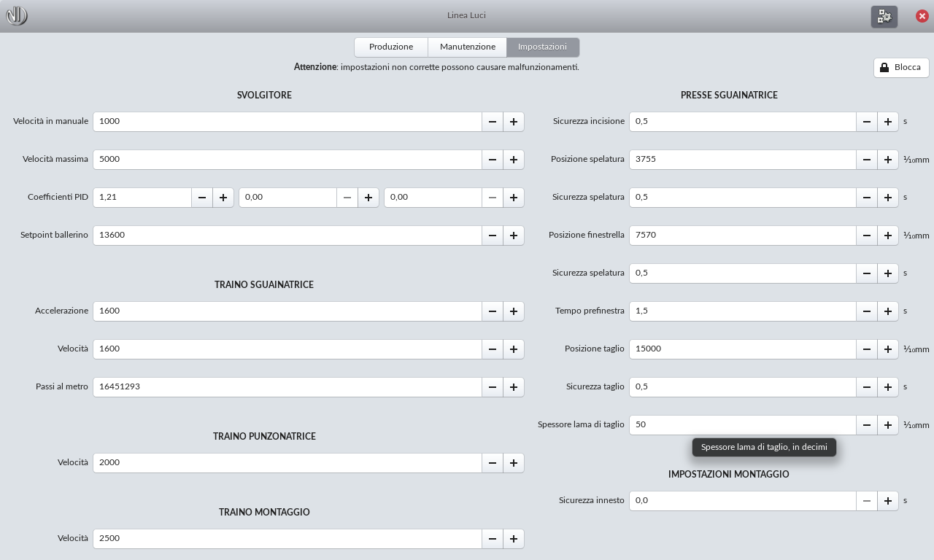
Task: Click the application logo in the title bar
Action: (x=17, y=16)
